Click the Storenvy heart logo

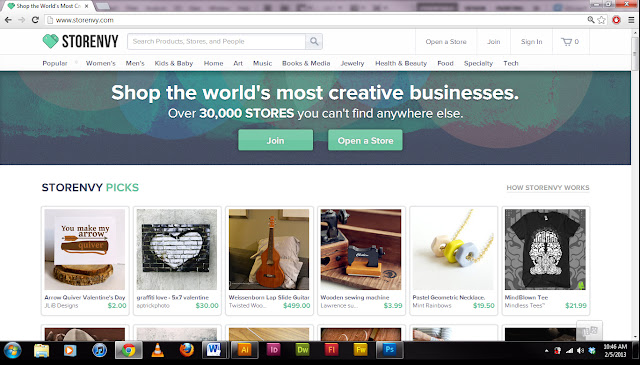[51, 41]
